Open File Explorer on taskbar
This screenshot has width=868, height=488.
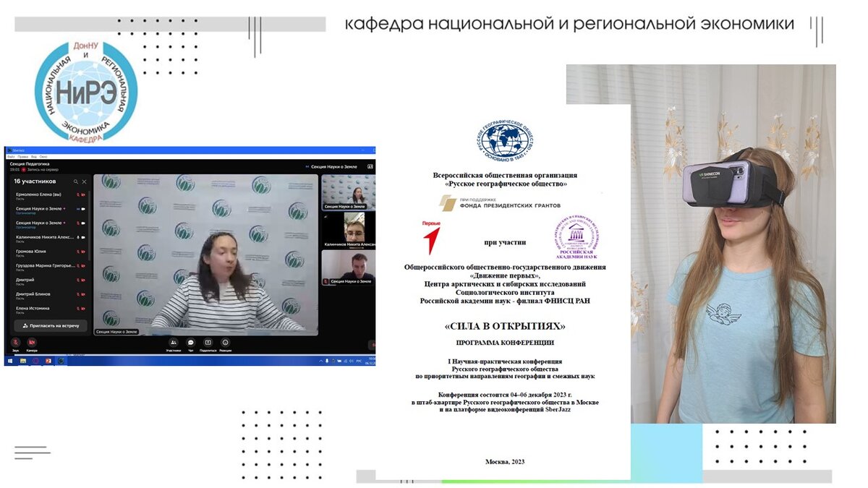[x=23, y=361]
